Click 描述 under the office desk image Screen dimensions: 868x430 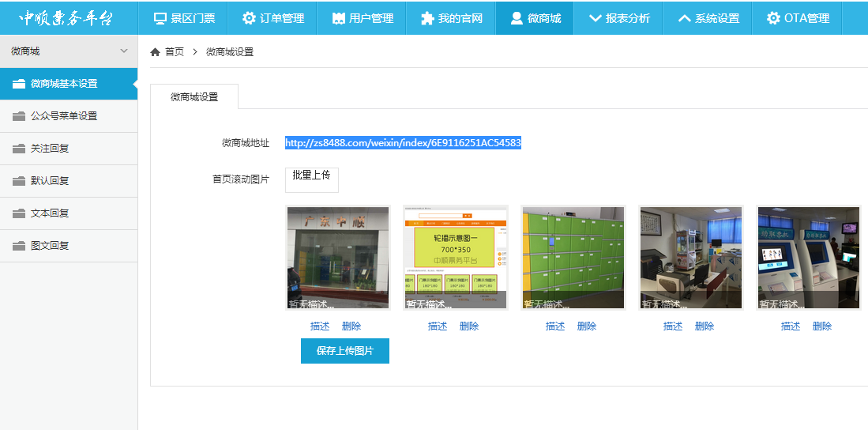[673, 326]
